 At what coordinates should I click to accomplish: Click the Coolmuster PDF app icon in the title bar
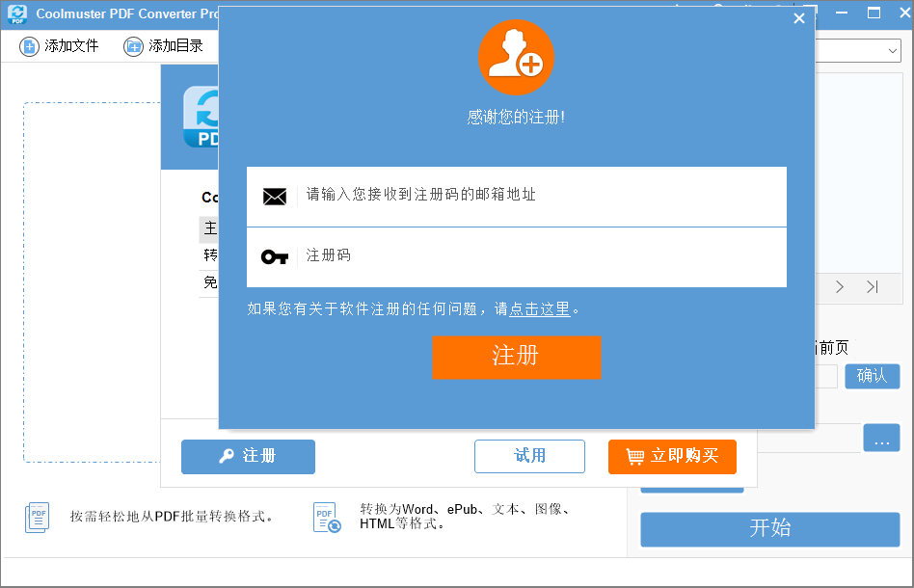click(x=17, y=14)
